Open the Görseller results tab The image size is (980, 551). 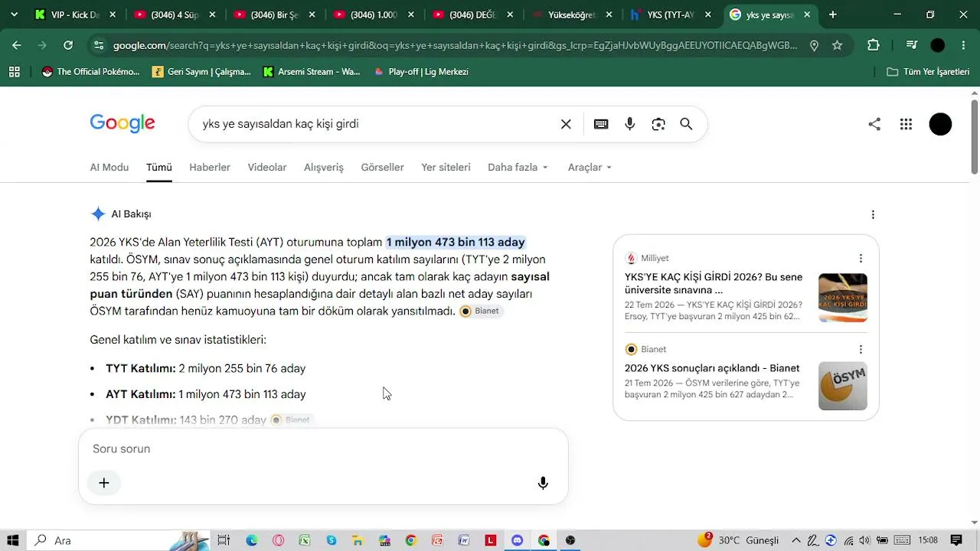383,167
